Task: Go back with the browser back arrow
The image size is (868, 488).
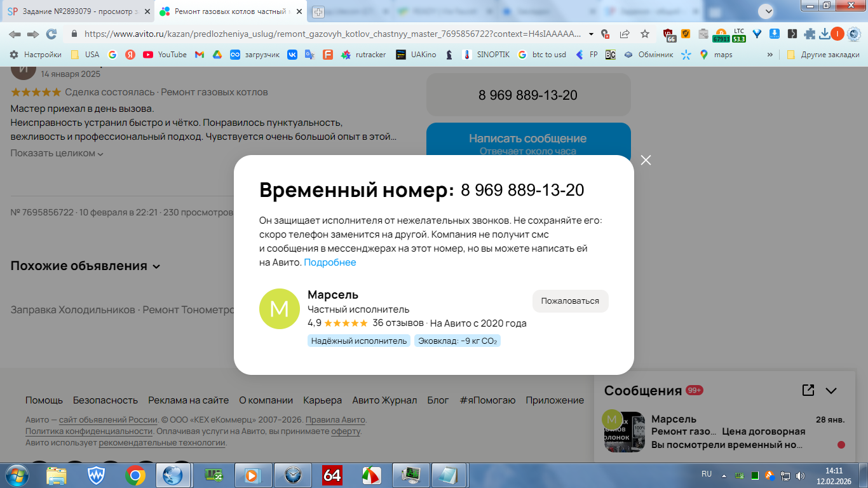Action: coord(15,34)
